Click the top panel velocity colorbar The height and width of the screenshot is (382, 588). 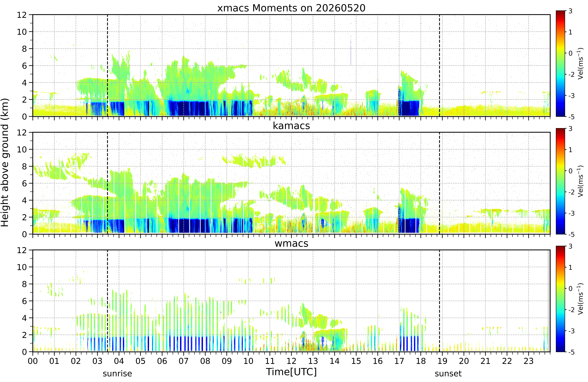(561, 64)
